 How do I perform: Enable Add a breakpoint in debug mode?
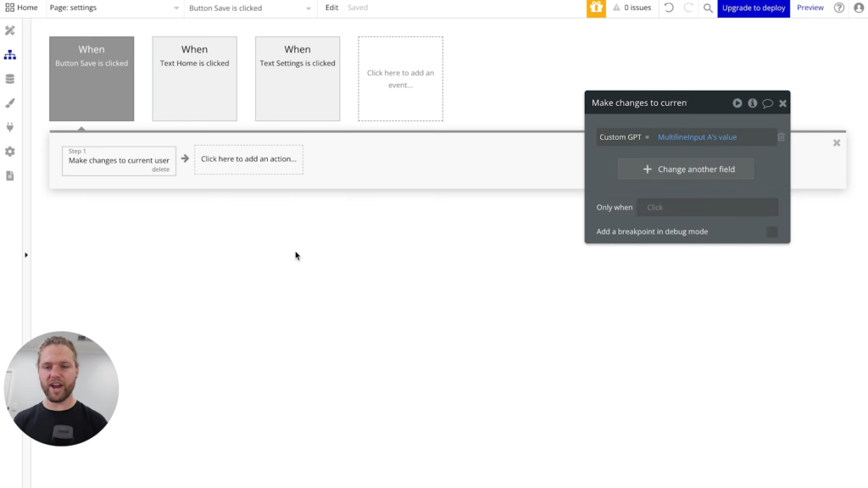coord(771,231)
